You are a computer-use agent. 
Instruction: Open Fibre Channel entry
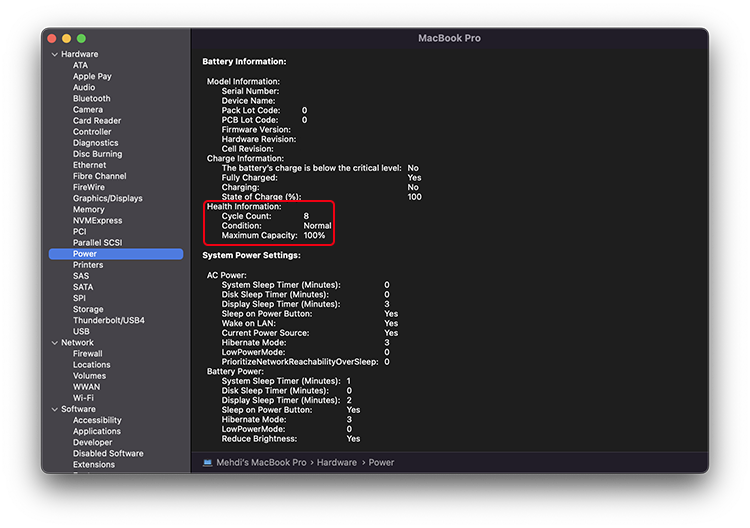99,176
